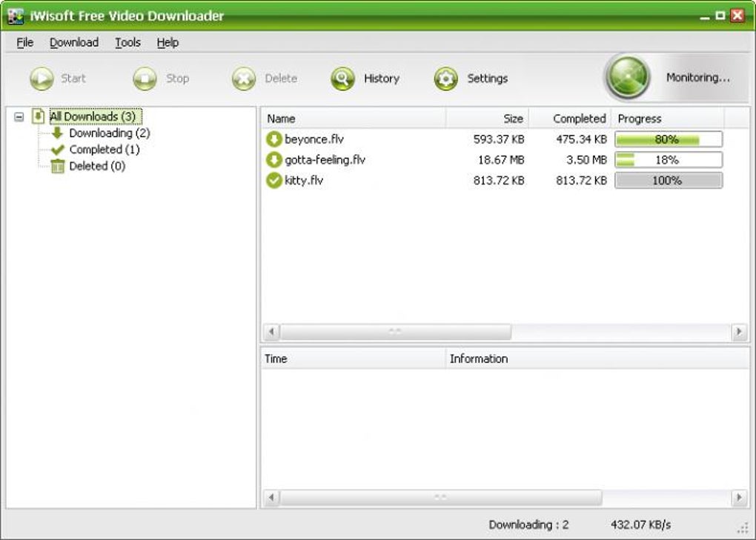Click the Time column header in log
The image size is (756, 540).
click(354, 359)
